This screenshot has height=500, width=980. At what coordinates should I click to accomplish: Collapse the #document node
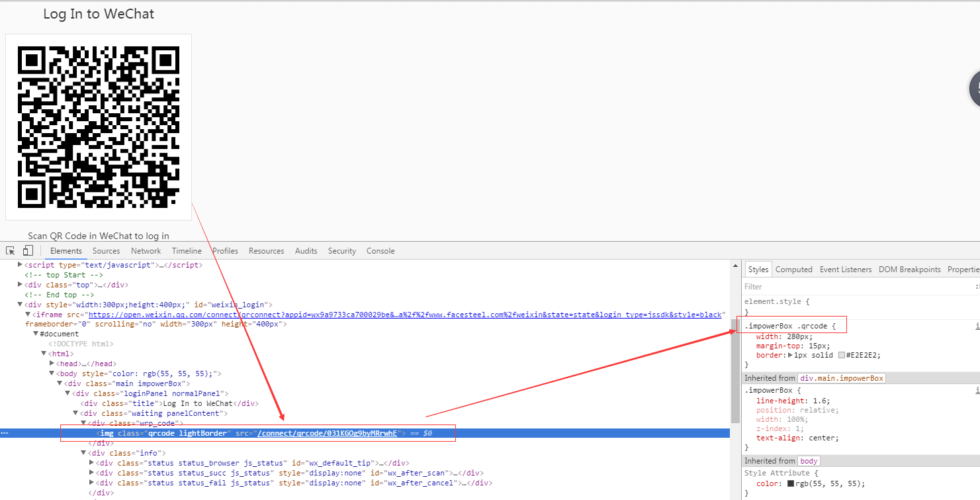(x=35, y=334)
